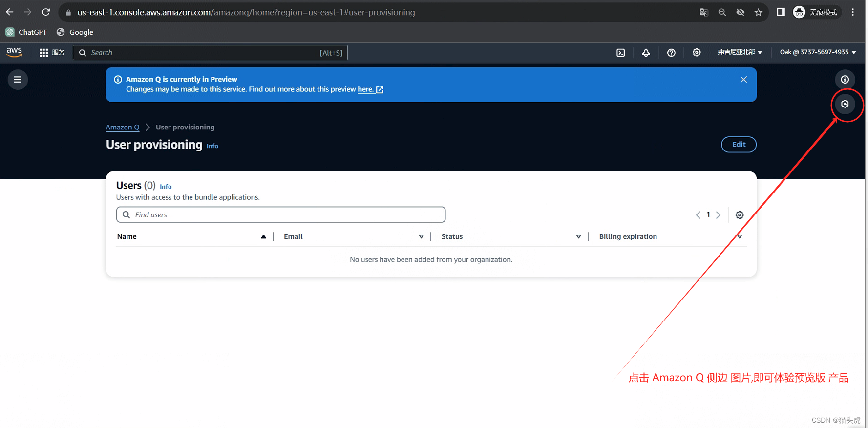
Task: Open the Chrome three-dot menu
Action: click(853, 12)
